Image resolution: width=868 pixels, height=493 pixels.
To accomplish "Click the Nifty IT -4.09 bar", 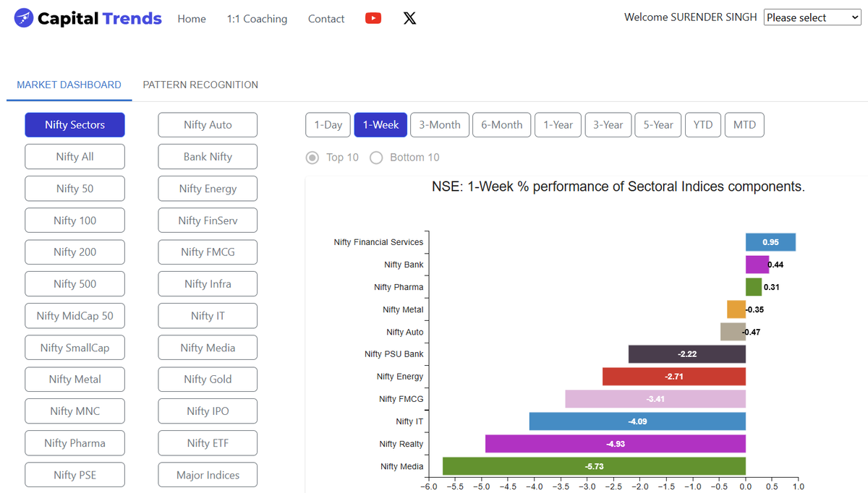I will tap(637, 421).
